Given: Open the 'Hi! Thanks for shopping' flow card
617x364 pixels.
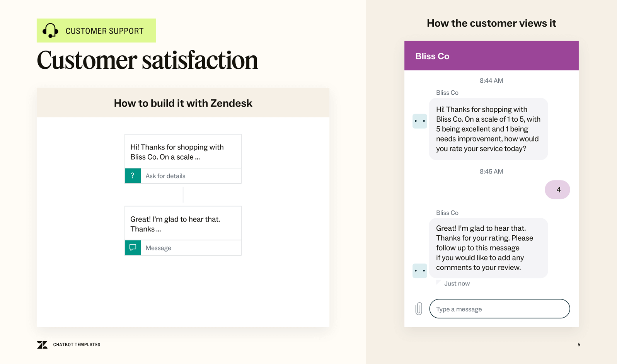Looking at the screenshot, I should [x=183, y=151].
